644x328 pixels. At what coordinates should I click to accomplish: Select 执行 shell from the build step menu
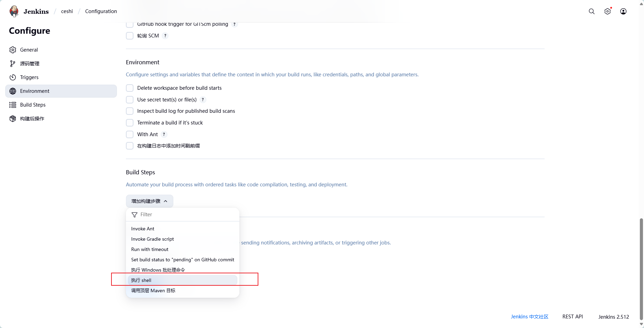tap(141, 280)
